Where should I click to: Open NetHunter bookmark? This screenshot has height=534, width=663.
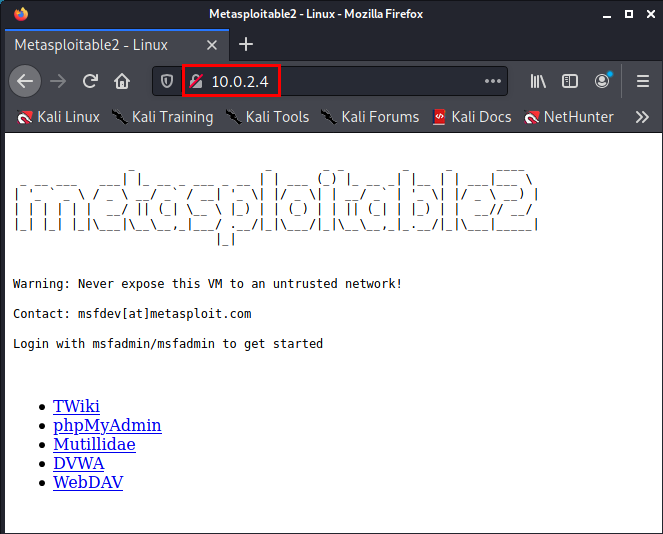pyautogui.click(x=569, y=117)
